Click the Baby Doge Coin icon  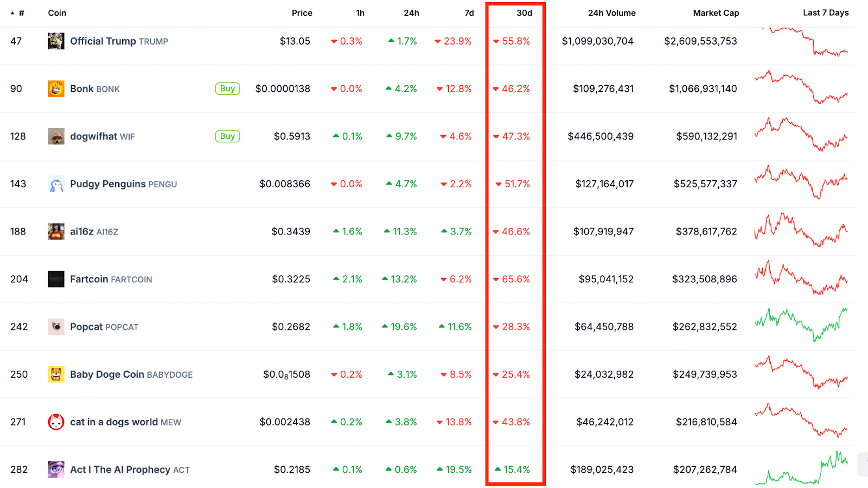pyautogui.click(x=56, y=374)
